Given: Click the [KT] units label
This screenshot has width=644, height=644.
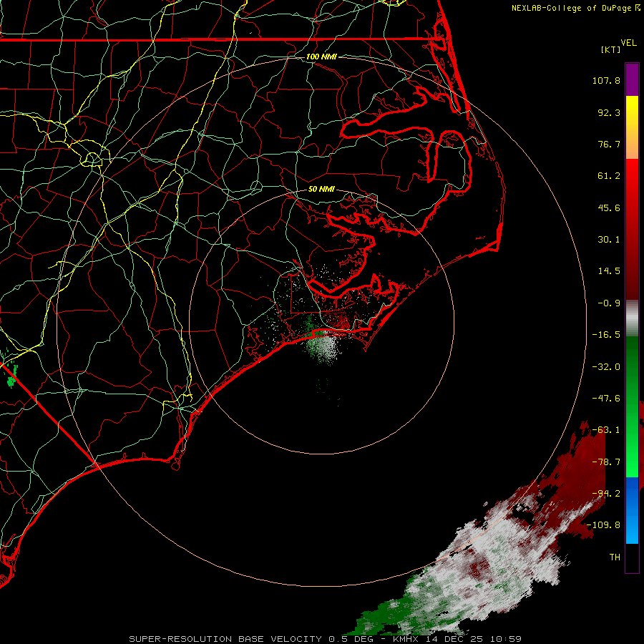Looking at the screenshot, I should (x=610, y=49).
